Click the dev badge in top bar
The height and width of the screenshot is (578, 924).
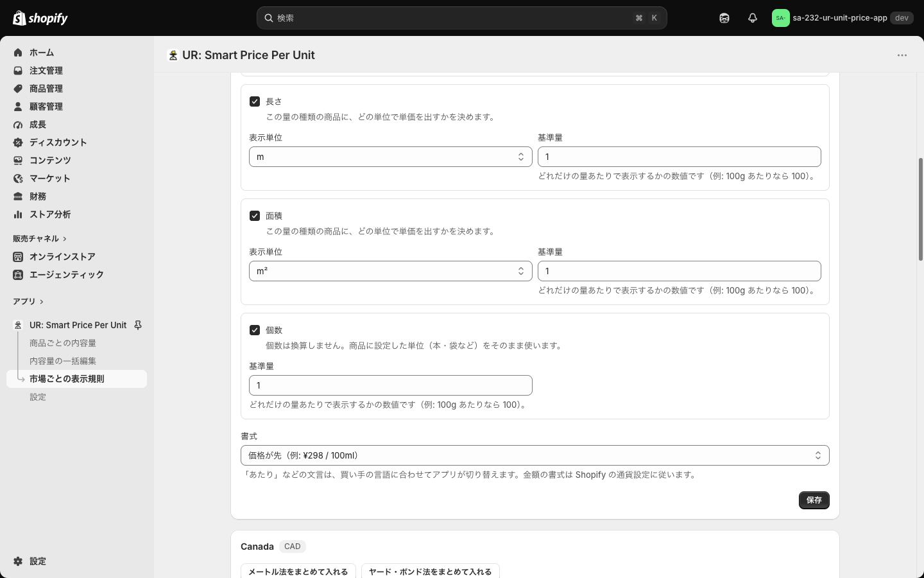902,18
